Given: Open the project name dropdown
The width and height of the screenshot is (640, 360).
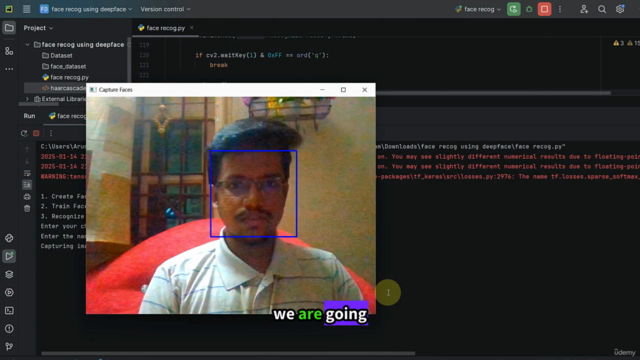Looking at the screenshot, I should (86, 9).
